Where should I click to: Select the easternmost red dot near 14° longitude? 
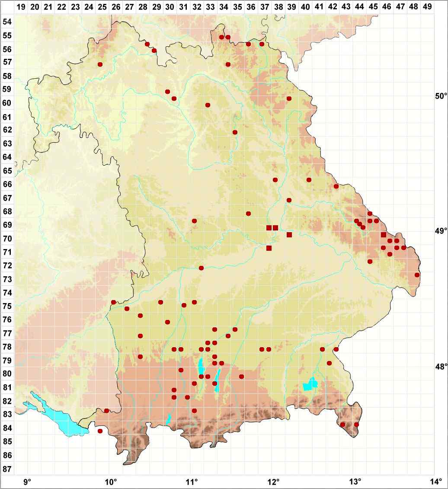(x=417, y=275)
